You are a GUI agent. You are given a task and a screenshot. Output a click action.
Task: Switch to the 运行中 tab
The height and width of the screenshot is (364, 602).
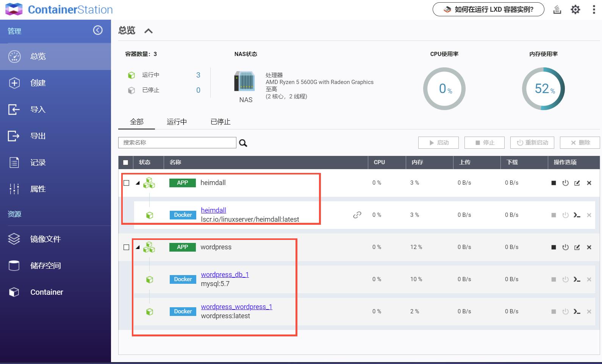177,122
